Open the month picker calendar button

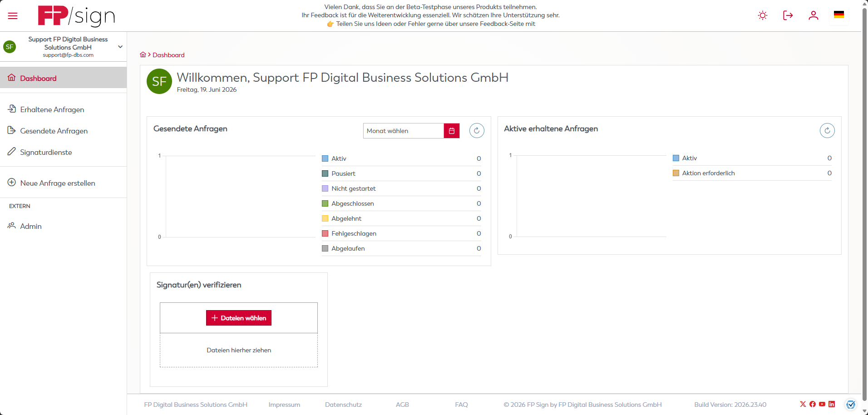coord(452,131)
